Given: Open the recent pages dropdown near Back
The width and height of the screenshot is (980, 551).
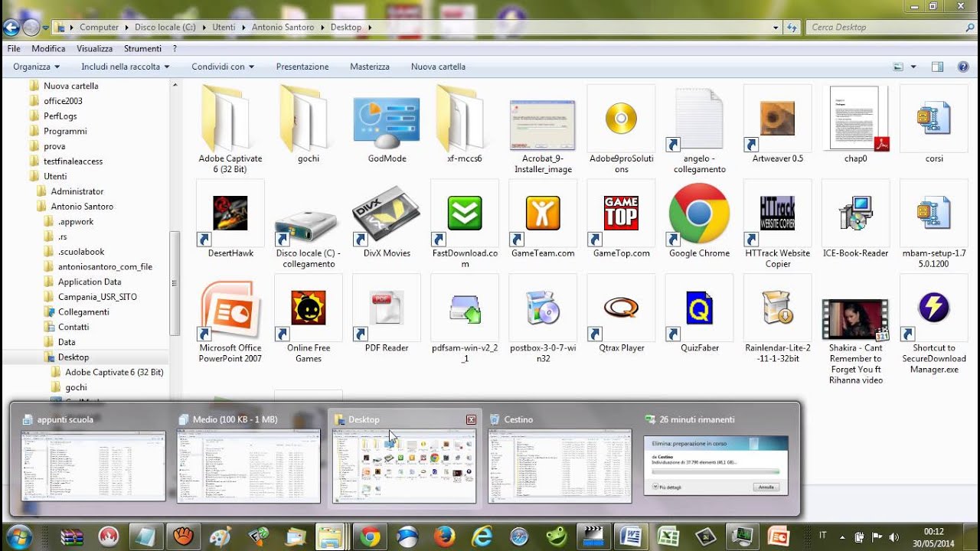Looking at the screenshot, I should click(46, 28).
